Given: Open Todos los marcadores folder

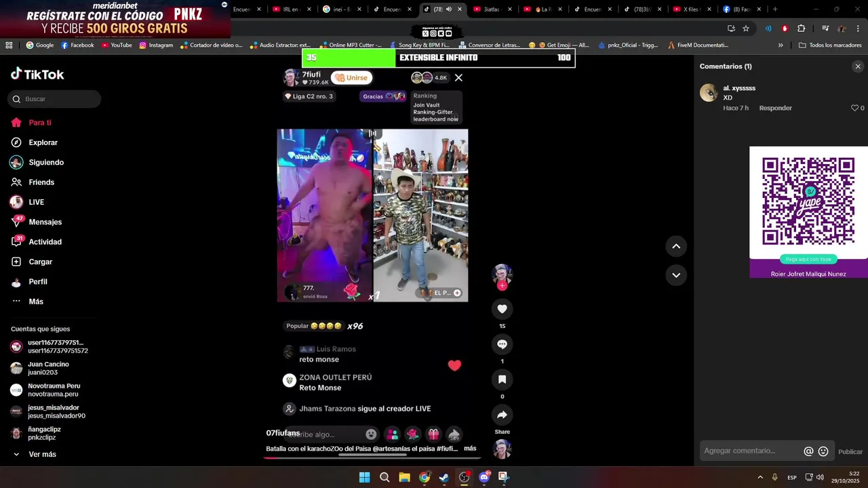Looking at the screenshot, I should pyautogui.click(x=830, y=45).
